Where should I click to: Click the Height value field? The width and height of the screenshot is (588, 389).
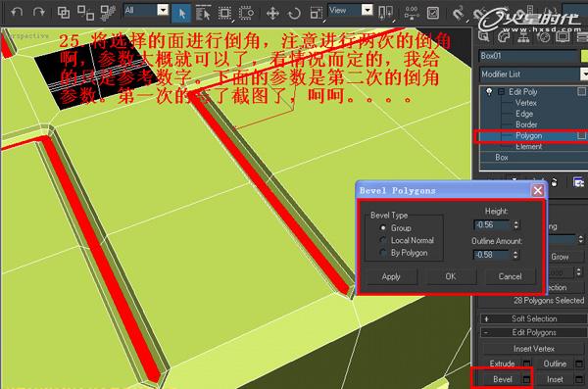pos(492,224)
